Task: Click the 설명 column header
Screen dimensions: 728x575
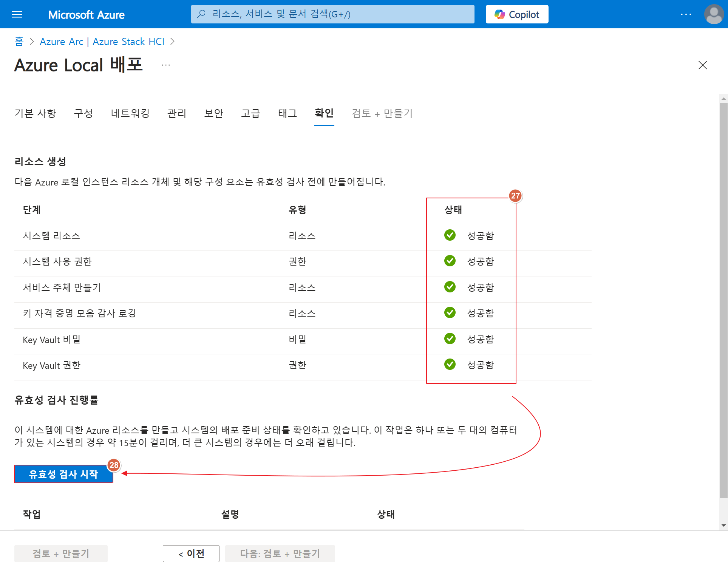Action: 230,514
